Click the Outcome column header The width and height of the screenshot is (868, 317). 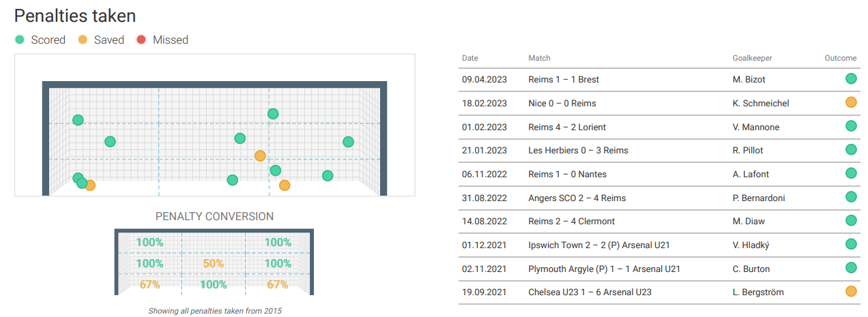(840, 58)
